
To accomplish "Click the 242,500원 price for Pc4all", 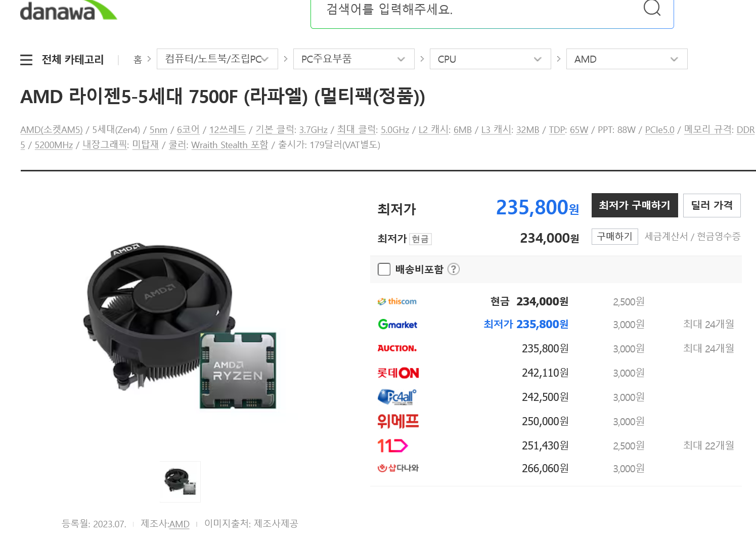I will point(545,397).
